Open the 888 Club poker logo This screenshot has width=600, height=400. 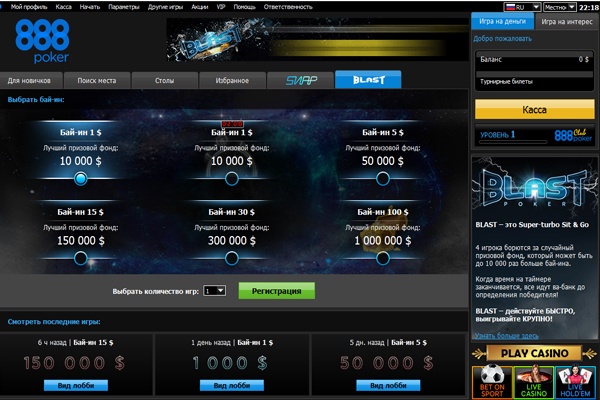coord(573,135)
